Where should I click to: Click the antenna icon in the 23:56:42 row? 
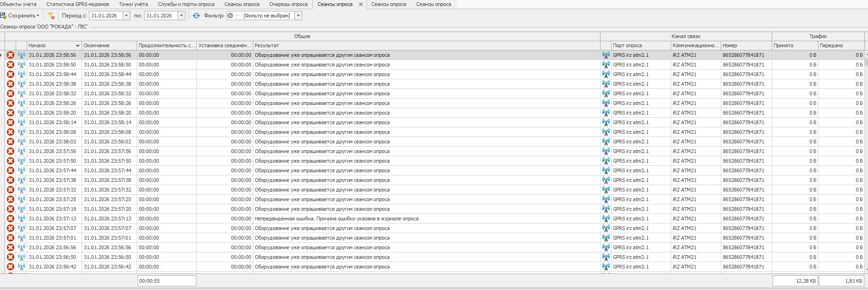pos(21,267)
